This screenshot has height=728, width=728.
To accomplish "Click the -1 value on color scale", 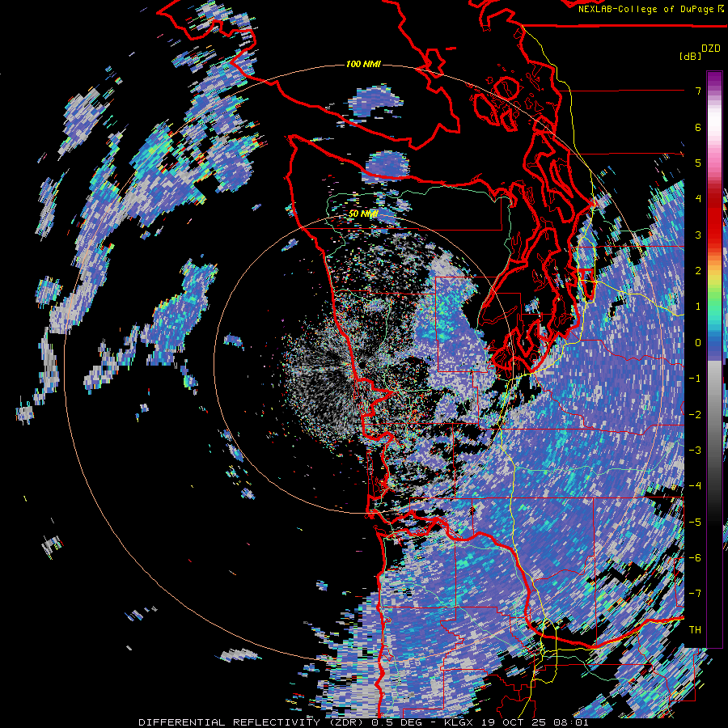I will pos(695,379).
